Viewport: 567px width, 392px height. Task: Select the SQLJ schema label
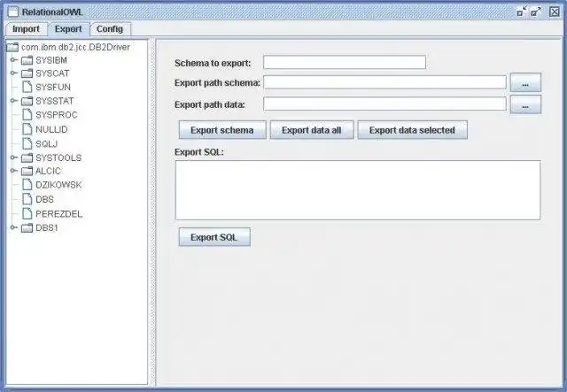click(47, 144)
